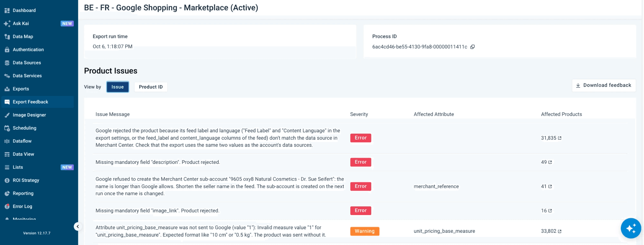Click the Warning severity badge
Screen dimensions: 644x245
click(x=365, y=231)
